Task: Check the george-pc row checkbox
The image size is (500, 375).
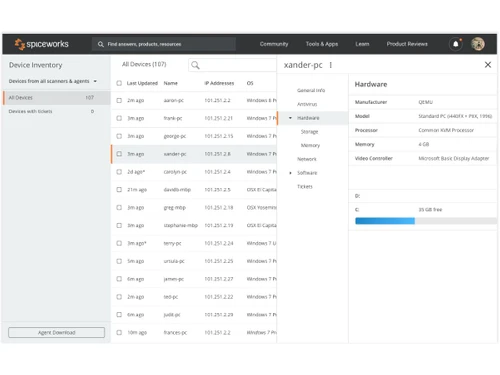Action: (x=119, y=136)
